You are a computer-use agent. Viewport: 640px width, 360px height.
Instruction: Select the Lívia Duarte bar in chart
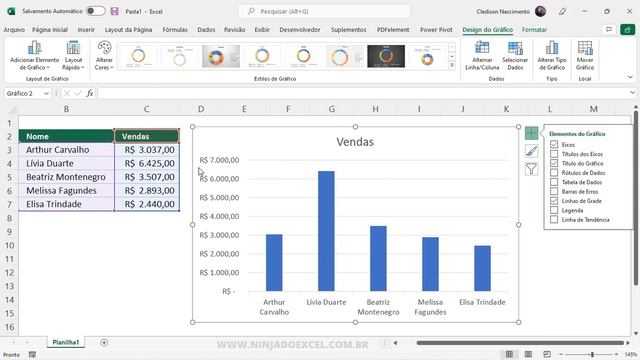tap(326, 231)
